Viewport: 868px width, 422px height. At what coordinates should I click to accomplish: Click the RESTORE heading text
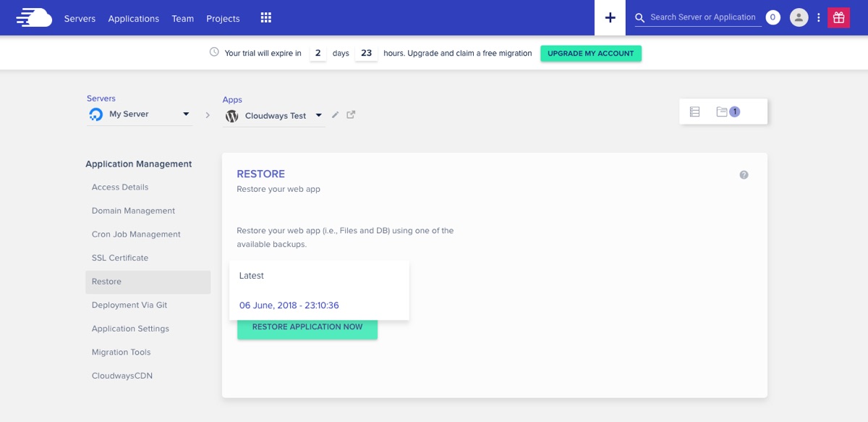261,174
